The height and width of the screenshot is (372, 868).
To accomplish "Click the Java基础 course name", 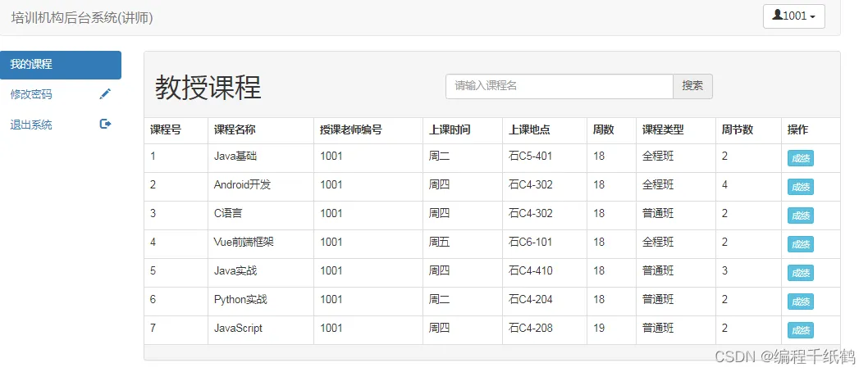I will pos(235,157).
